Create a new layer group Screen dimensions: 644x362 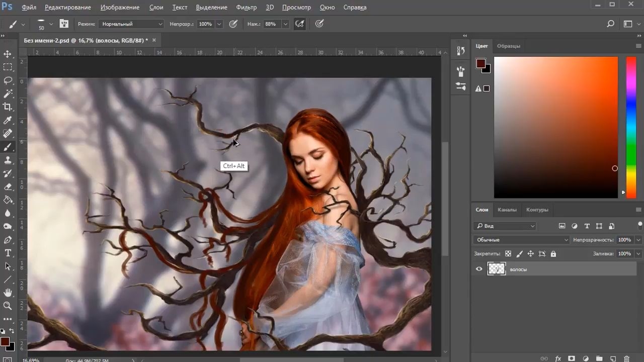pyautogui.click(x=599, y=358)
